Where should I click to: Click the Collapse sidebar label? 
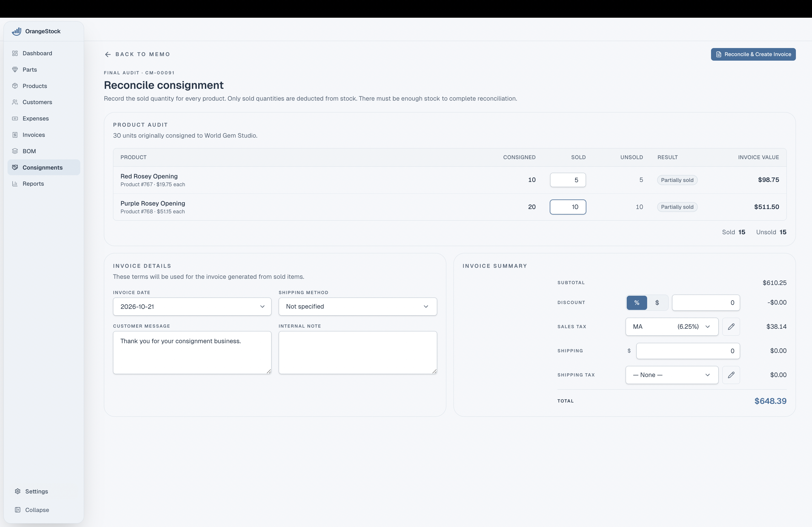37,510
